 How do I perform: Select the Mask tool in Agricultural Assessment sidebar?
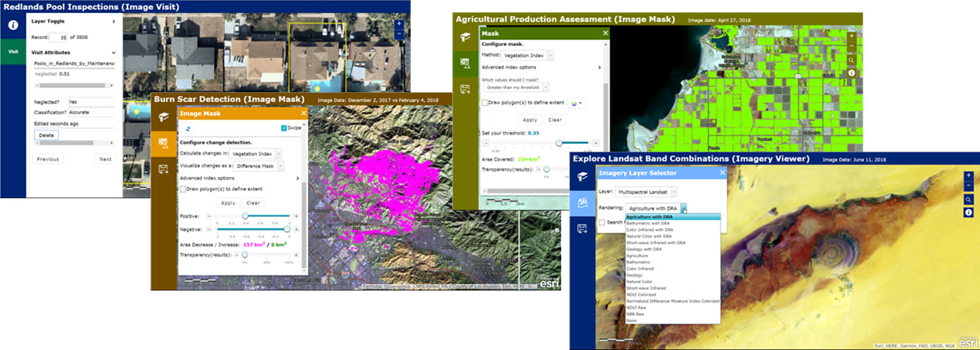pyautogui.click(x=465, y=63)
